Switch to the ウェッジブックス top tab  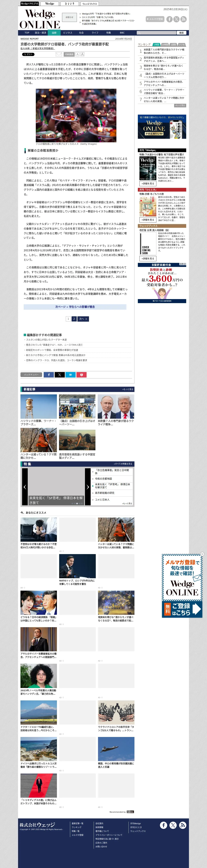coord(89,4)
